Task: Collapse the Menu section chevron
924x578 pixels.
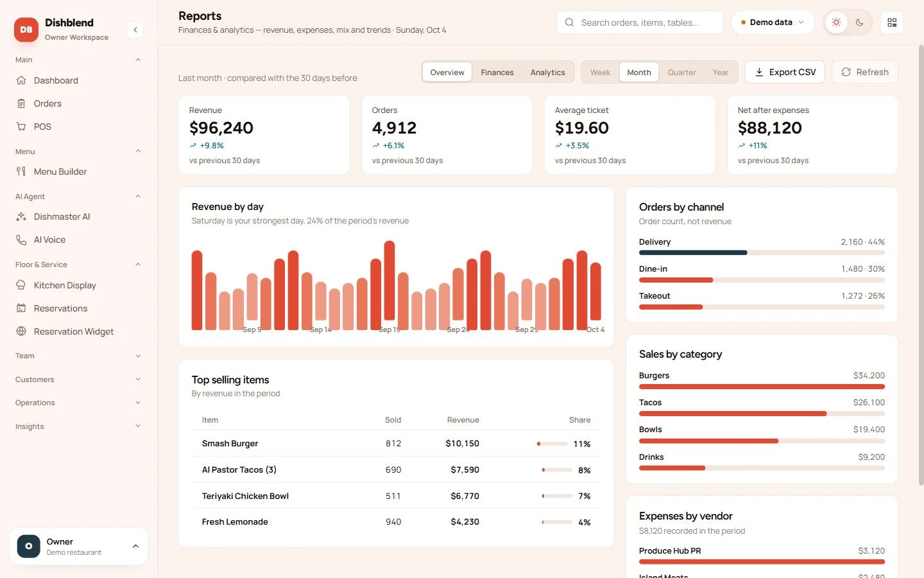Action: coord(138,152)
